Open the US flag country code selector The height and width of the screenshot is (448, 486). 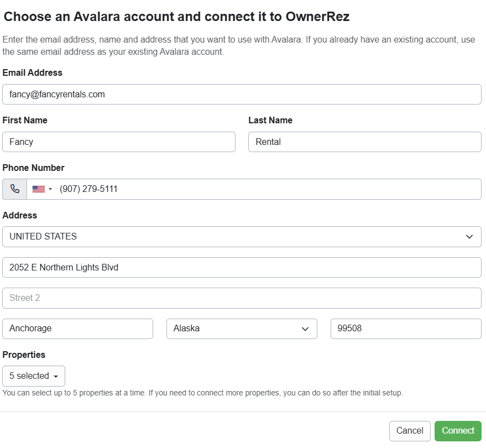tap(42, 189)
